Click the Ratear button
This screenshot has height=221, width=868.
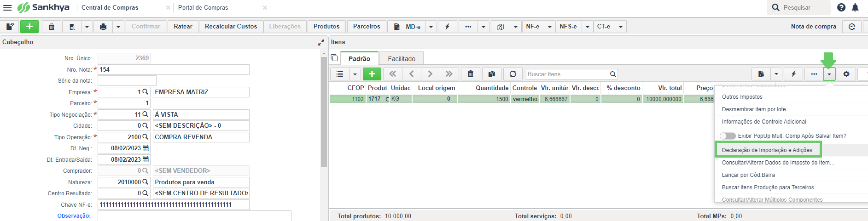point(183,27)
